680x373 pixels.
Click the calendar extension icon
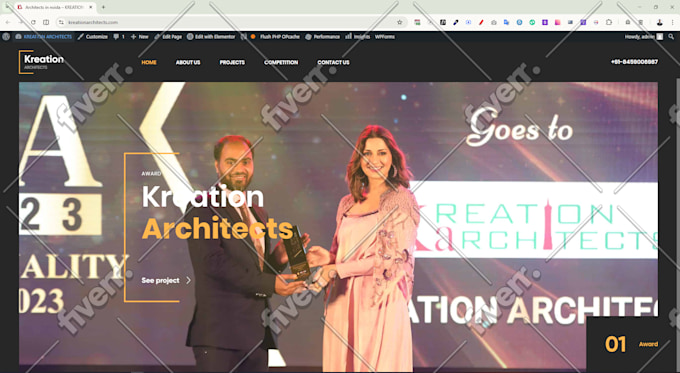click(417, 22)
